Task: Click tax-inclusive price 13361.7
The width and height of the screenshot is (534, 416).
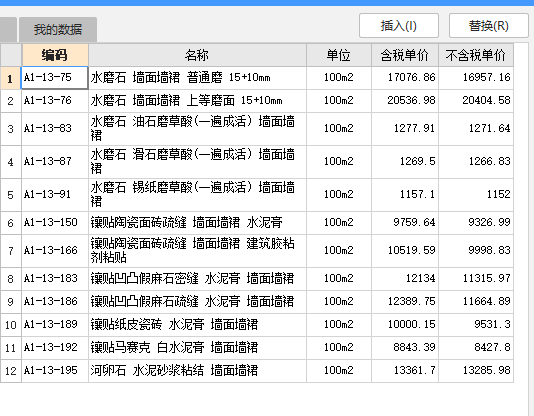Action: [405, 371]
